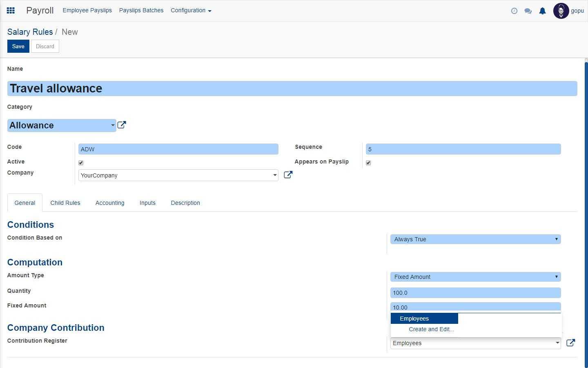
Task: Click the Discard button
Action: pos(45,46)
